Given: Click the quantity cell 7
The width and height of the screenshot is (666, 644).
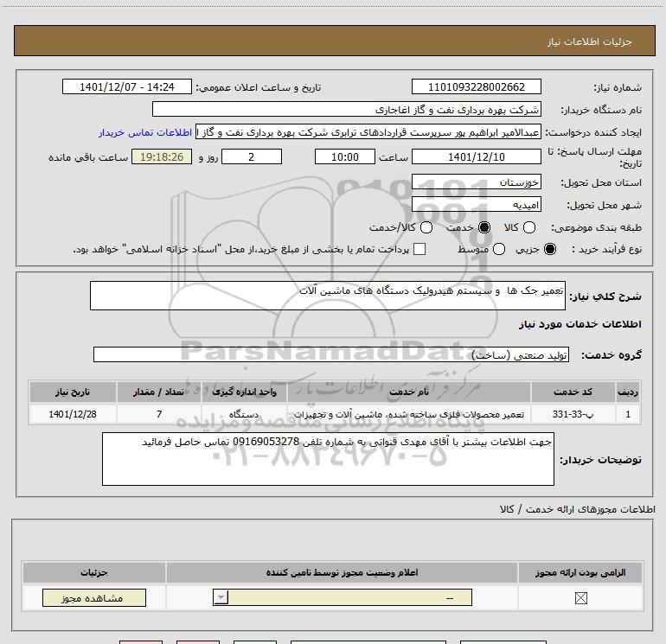Looking at the screenshot, I should pos(159,414).
